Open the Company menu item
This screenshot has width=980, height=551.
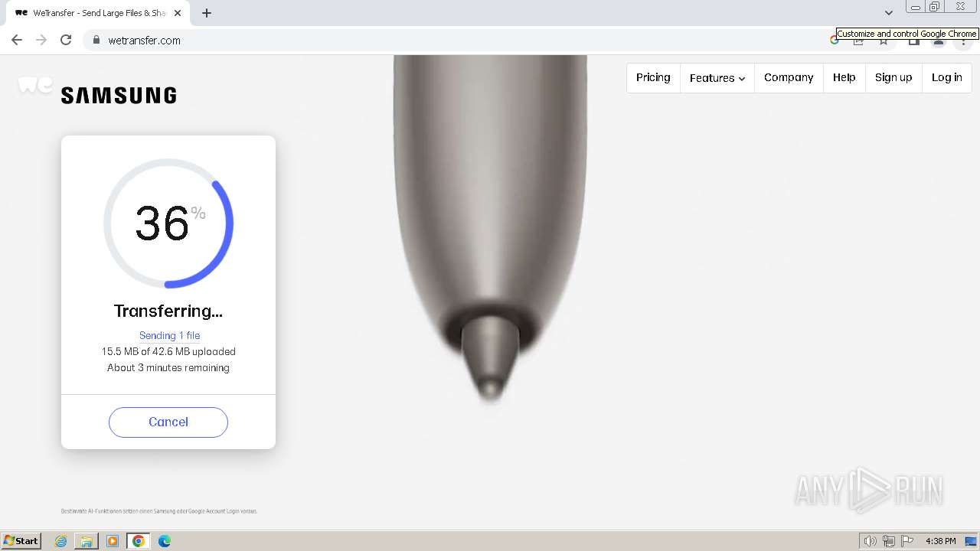tap(789, 77)
